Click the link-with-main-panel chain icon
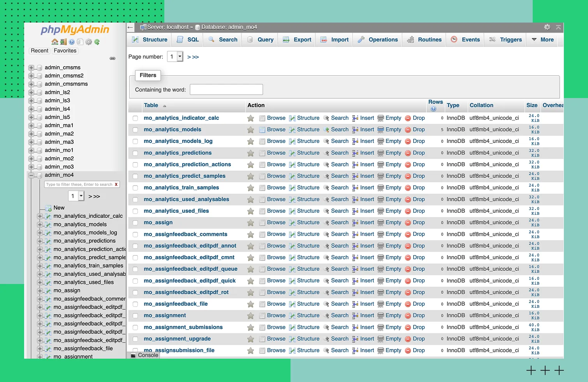The height and width of the screenshot is (382, 588). (113, 58)
